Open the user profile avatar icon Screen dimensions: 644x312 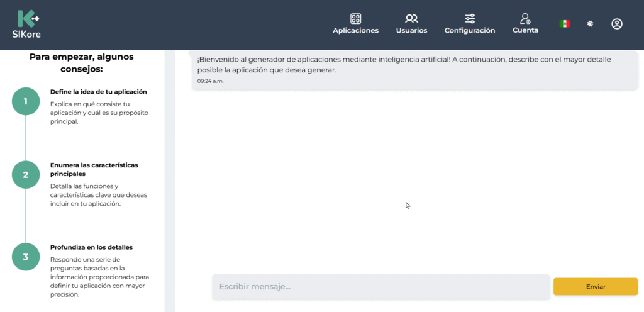[617, 24]
